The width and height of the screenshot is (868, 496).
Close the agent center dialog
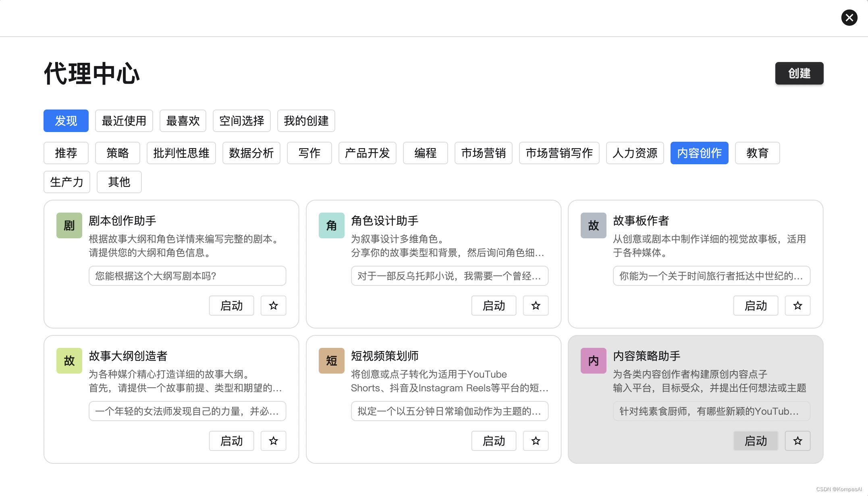coord(849,18)
